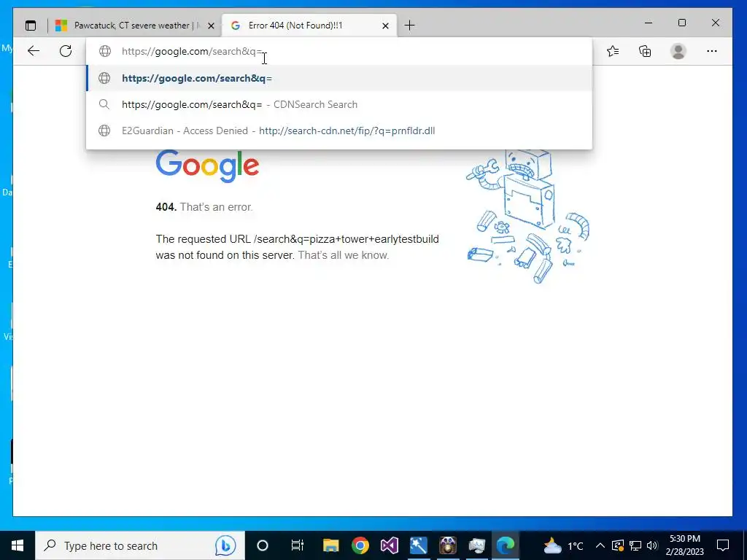
Task: Open the Collections icon
Action: (645, 51)
